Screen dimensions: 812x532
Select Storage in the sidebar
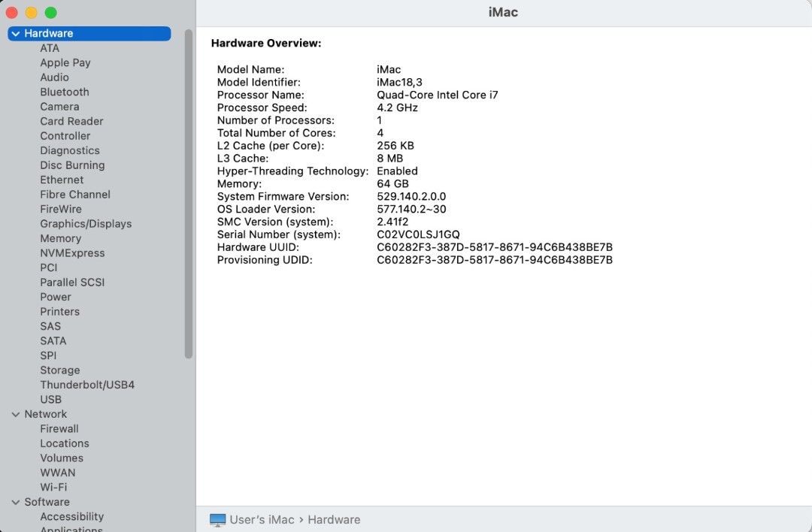60,370
